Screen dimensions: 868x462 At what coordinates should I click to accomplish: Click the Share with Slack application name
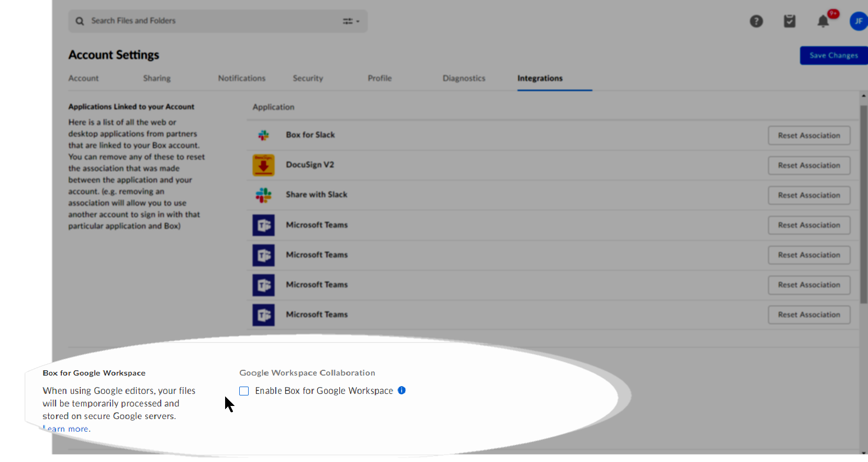(x=317, y=194)
